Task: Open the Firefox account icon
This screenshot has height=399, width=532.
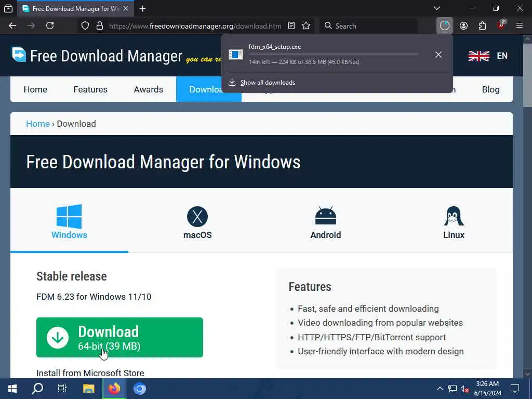Action: tap(463, 26)
